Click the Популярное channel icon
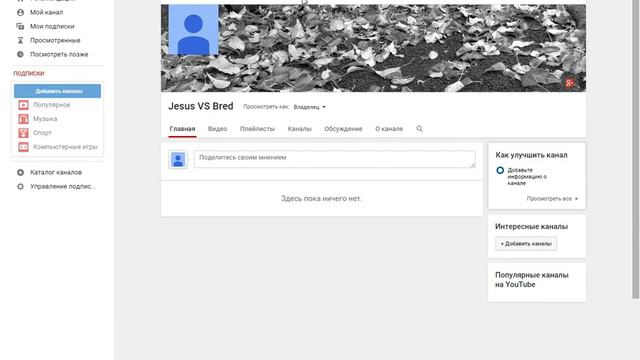Screen dimensions: 640x360 click(x=23, y=105)
